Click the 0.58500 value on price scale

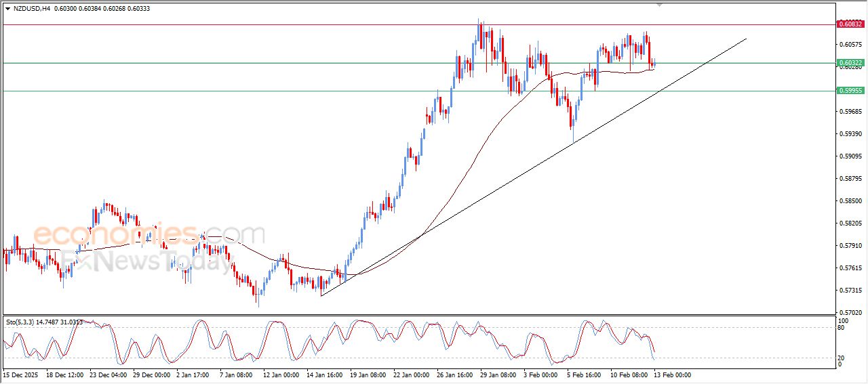tap(850, 201)
